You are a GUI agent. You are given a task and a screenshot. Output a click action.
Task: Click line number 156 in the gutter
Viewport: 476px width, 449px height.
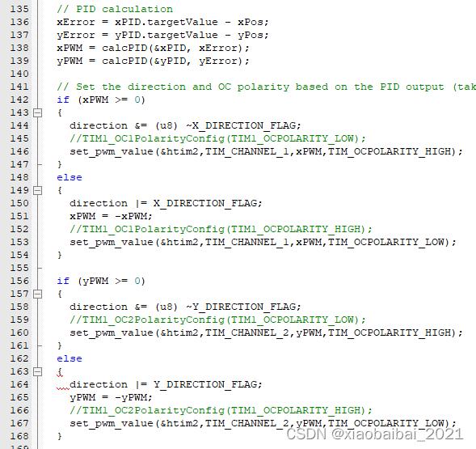pyautogui.click(x=19, y=281)
